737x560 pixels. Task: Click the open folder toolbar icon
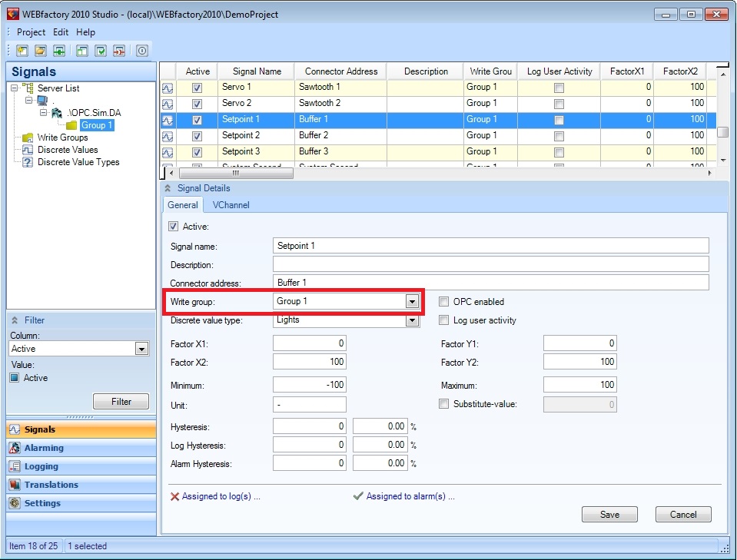(40, 51)
